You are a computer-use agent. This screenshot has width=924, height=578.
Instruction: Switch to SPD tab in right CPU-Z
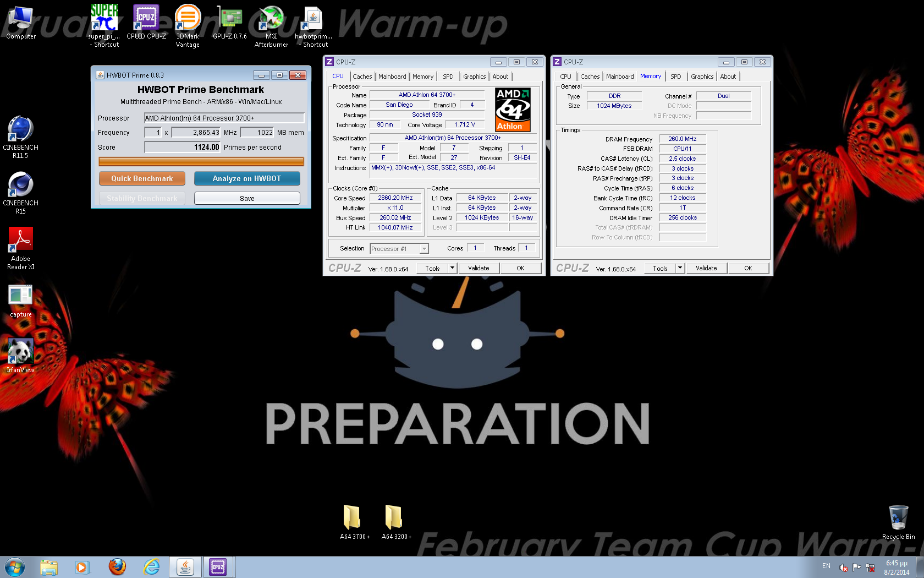pos(676,77)
